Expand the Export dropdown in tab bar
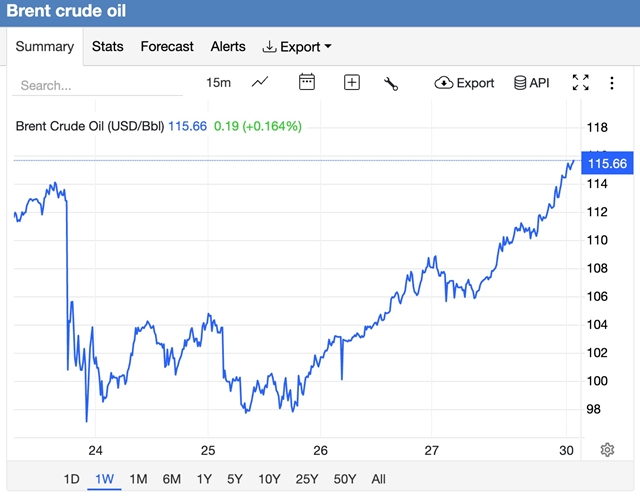The image size is (640, 496). click(x=297, y=47)
